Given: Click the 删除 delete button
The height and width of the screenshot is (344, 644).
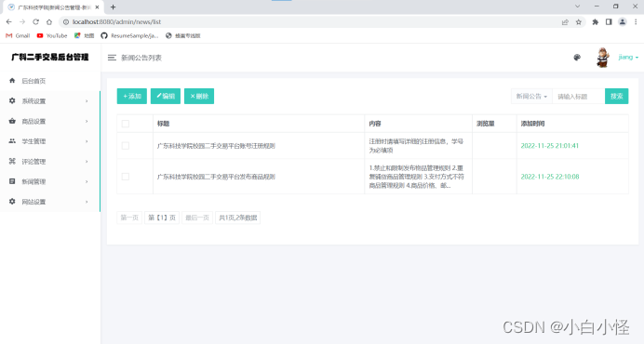Looking at the screenshot, I should point(199,96).
